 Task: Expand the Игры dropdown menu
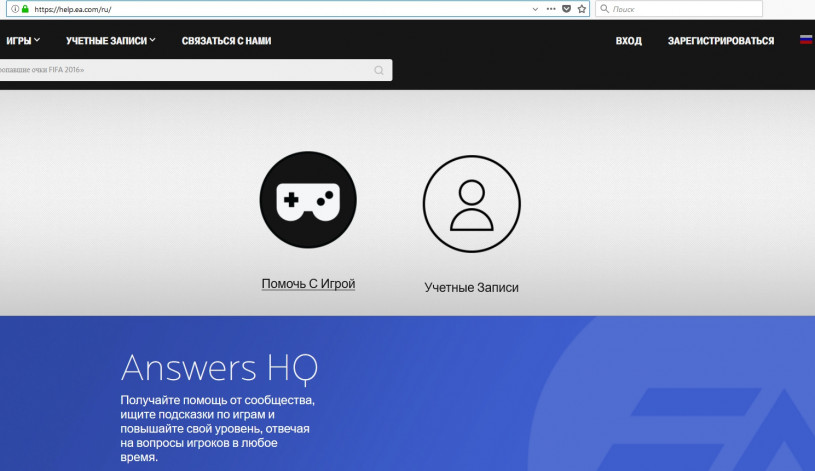point(23,41)
